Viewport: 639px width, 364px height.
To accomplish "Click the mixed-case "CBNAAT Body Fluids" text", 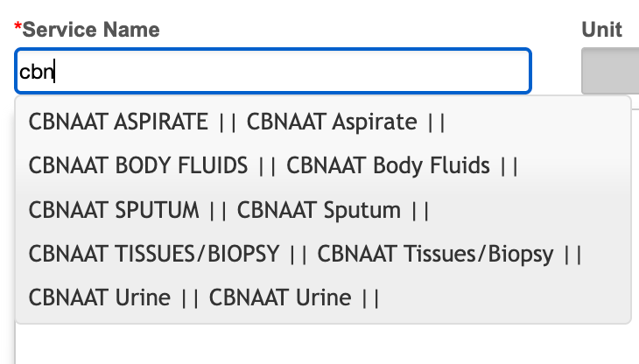I will (388, 165).
